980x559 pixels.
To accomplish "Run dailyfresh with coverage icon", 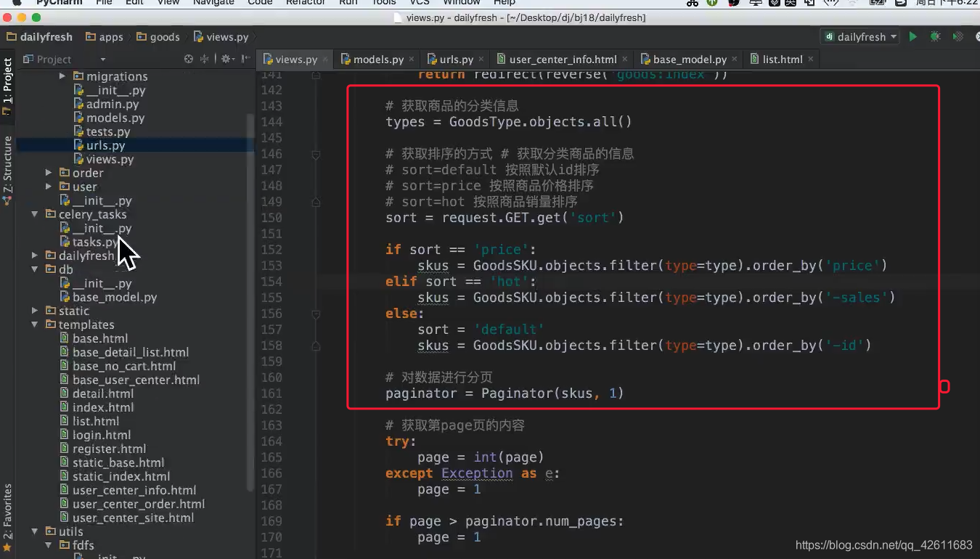I will 958,36.
